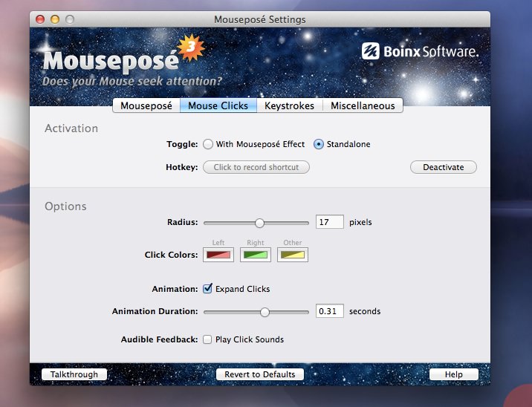Open the Keystrokes tab

tap(290, 105)
